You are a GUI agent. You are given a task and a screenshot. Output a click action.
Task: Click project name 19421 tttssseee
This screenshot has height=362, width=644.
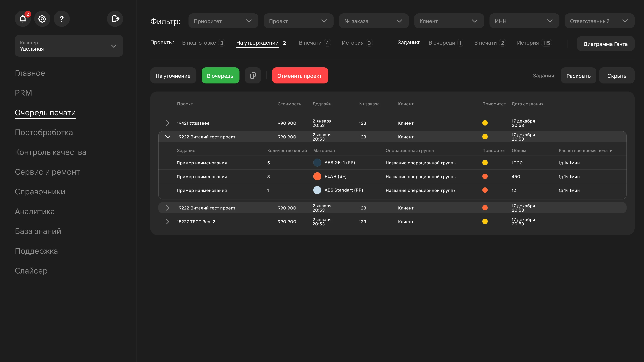click(193, 123)
